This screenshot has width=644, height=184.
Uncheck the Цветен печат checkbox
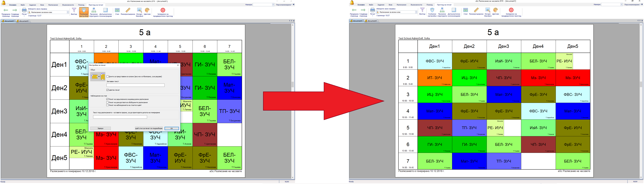pos(108,90)
